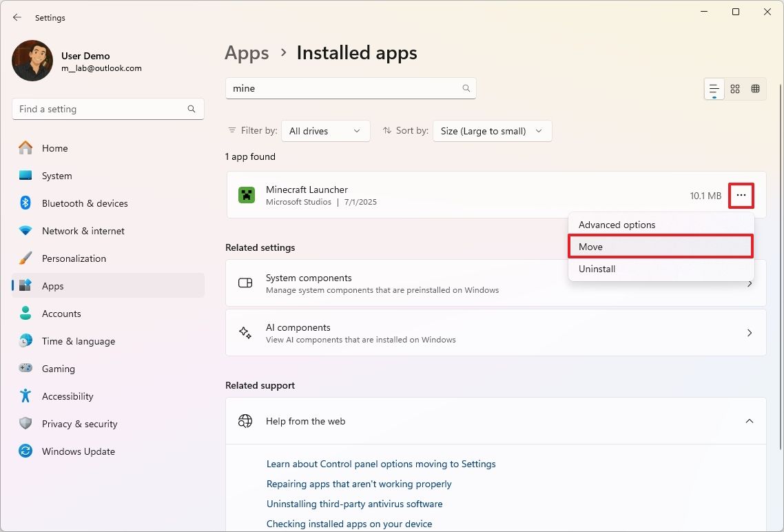The image size is (784, 532).
Task: Select the list view layout icon
Action: [x=714, y=88]
